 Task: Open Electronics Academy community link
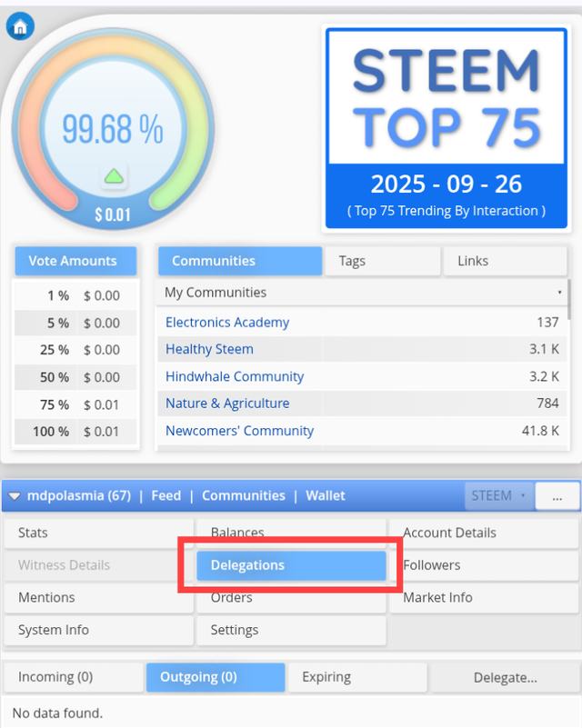point(227,323)
